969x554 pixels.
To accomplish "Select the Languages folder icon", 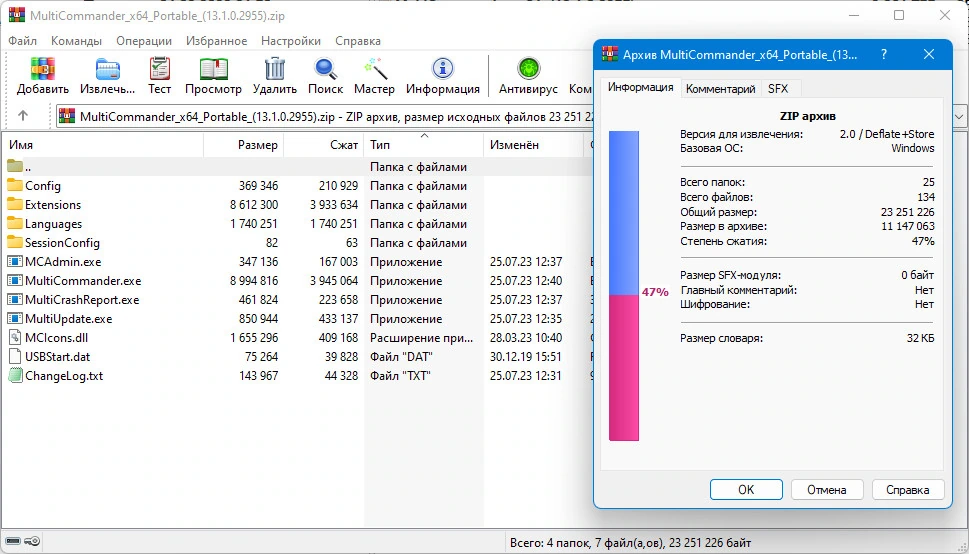I will pos(15,224).
